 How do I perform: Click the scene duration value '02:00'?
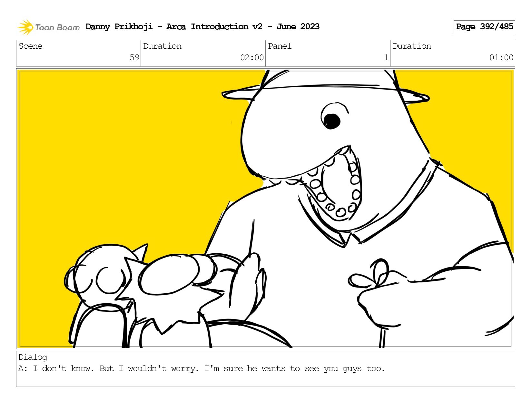[x=252, y=58]
